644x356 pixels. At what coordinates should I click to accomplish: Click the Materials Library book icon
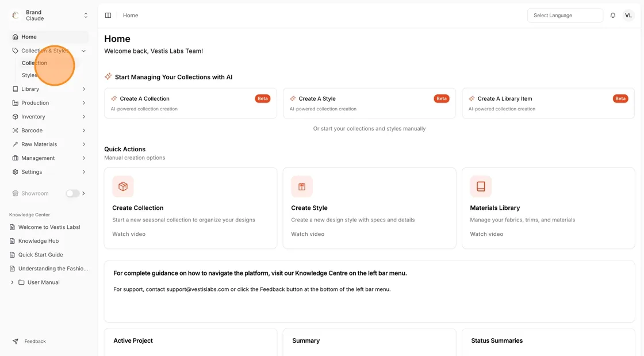(x=481, y=186)
